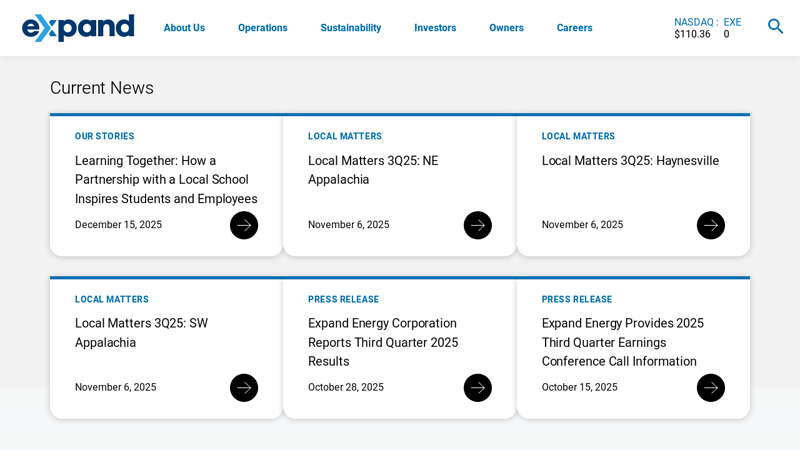The image size is (800, 450).
Task: Click arrow icon for Earnings Conference Call
Action: [710, 388]
